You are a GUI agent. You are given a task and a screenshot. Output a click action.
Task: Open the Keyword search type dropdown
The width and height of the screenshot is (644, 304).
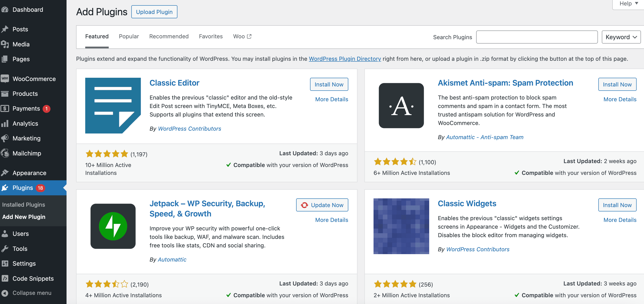(621, 37)
